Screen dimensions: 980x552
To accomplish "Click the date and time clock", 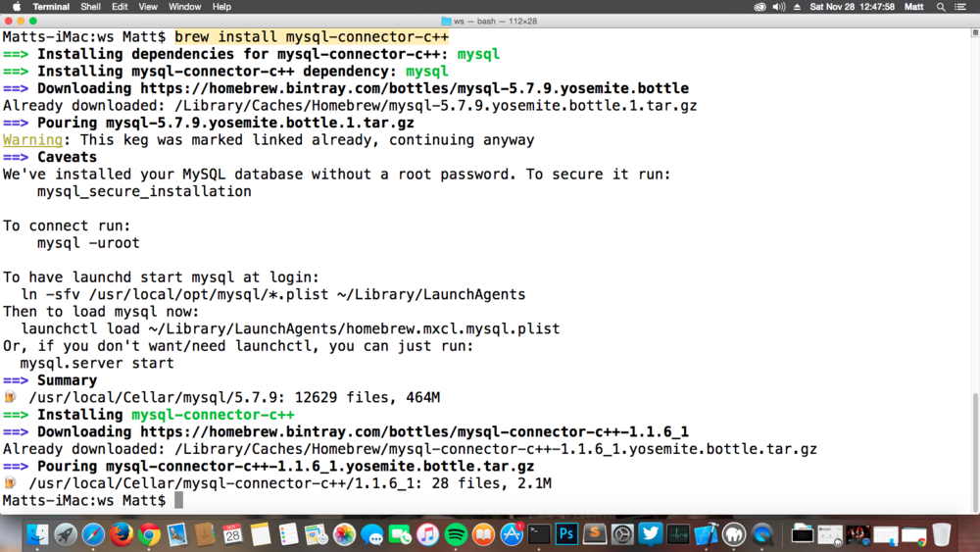I will [x=852, y=7].
